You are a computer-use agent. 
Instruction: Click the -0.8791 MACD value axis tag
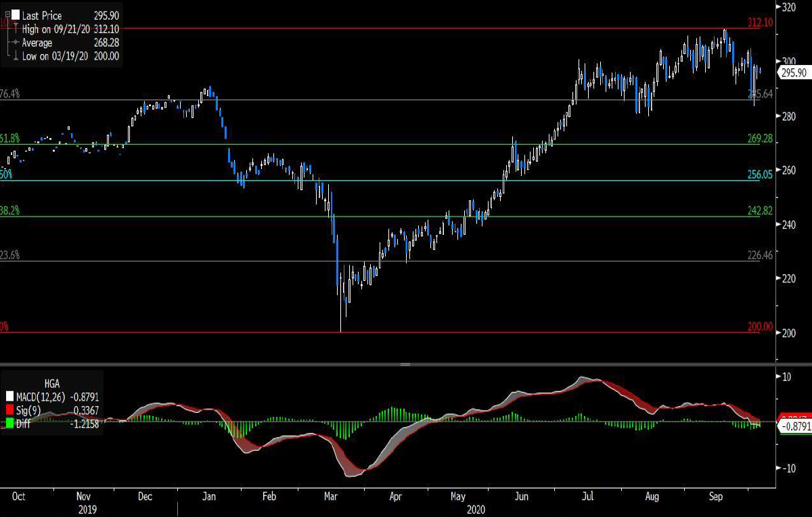coord(793,427)
